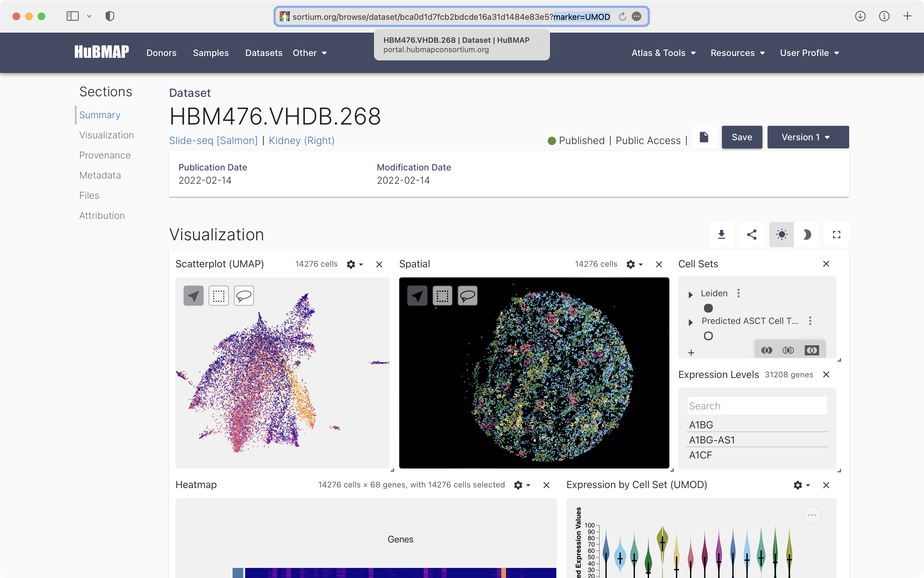Switch visualization to dark theme
Image resolution: width=924 pixels, height=578 pixels.
807,234
